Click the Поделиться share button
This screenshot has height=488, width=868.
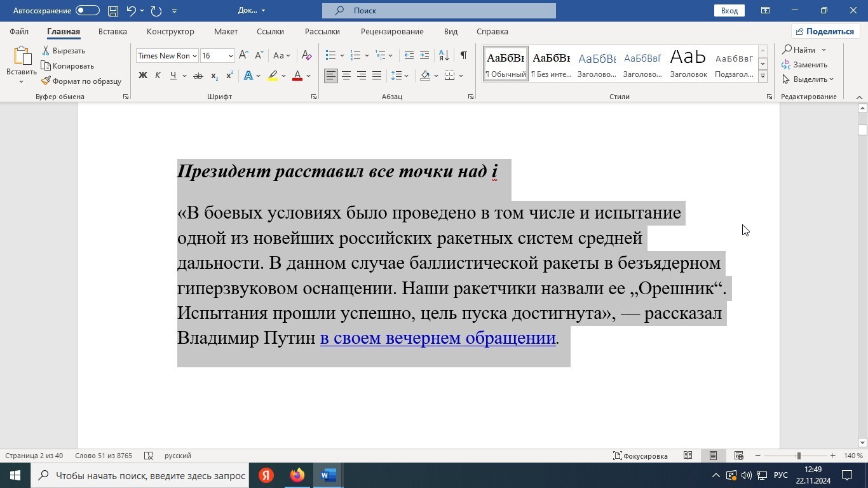click(x=825, y=31)
